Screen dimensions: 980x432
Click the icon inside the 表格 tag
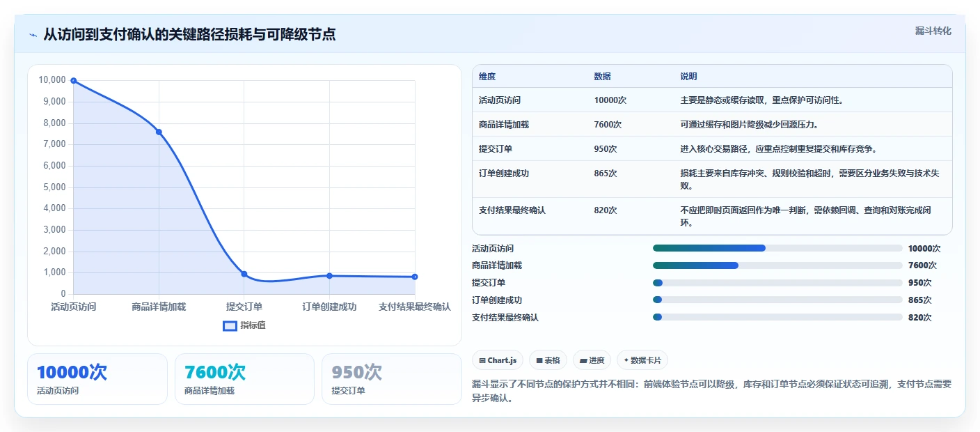(539, 360)
